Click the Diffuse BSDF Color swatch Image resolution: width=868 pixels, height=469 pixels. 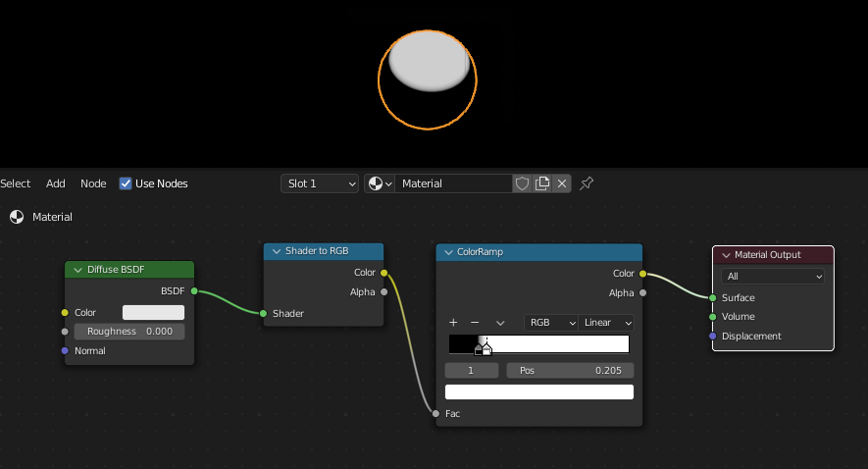[x=153, y=312]
